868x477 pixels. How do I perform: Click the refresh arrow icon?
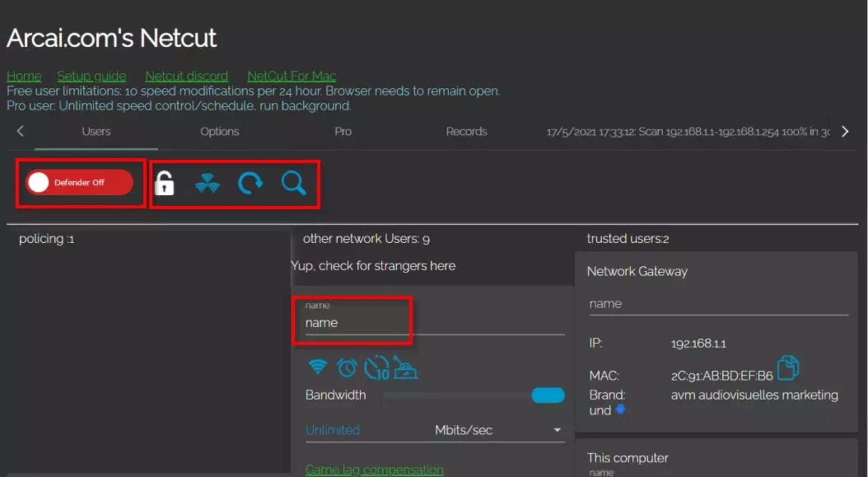[x=250, y=183]
